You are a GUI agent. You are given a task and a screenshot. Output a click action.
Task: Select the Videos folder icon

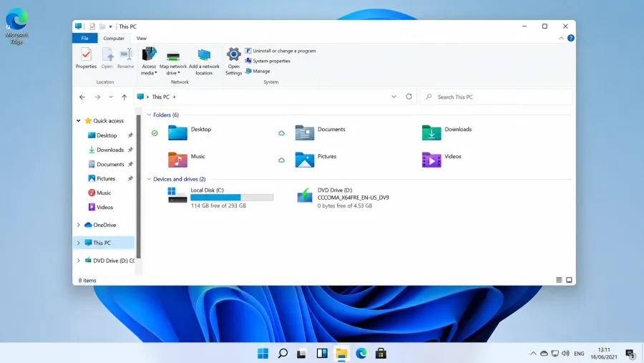[x=431, y=160]
